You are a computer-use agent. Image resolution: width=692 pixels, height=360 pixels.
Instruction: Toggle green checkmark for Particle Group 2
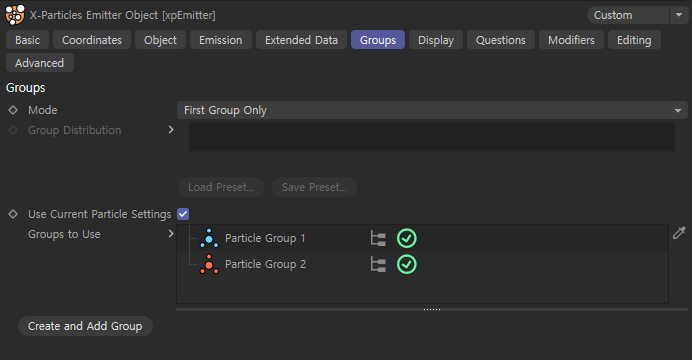tap(406, 265)
